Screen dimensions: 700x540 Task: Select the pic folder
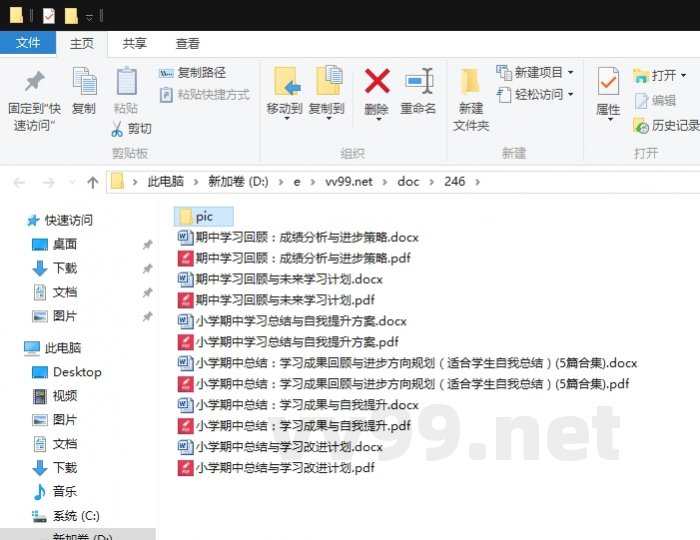[x=204, y=216]
